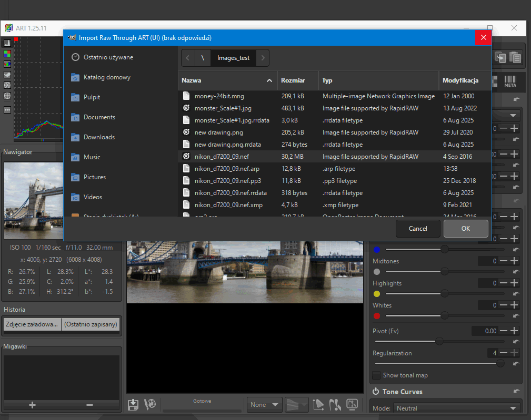Viewport: 531px width, 420px height.
Task: Click the paste processing profile icon
Action: (x=515, y=58)
